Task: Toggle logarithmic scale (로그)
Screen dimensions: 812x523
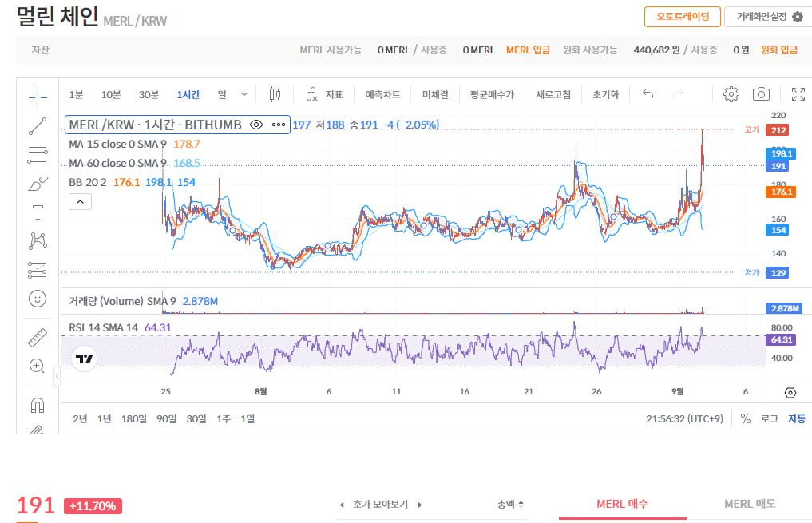Action: point(769,418)
